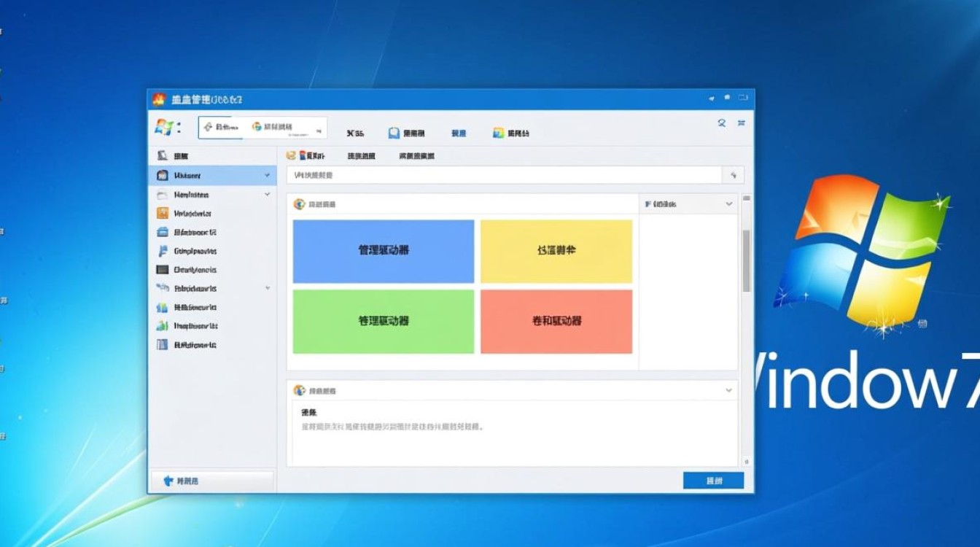Click the red drive icon in the sidebar
The image size is (980, 547).
coord(163,213)
